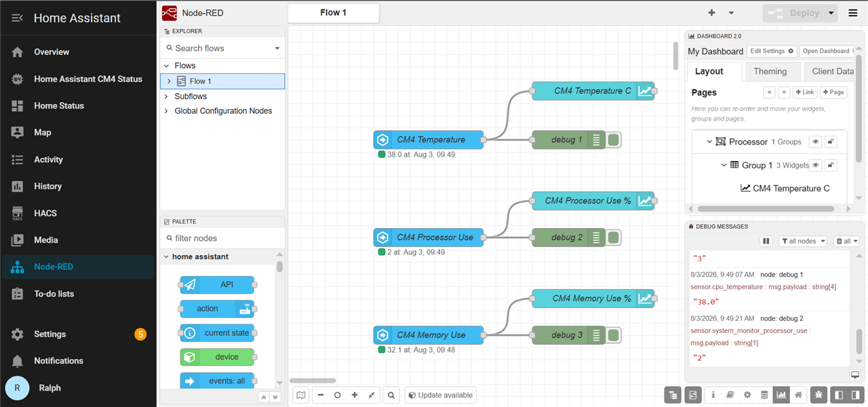Add a new flow with plus icon
The height and width of the screenshot is (407, 868).
(x=711, y=13)
